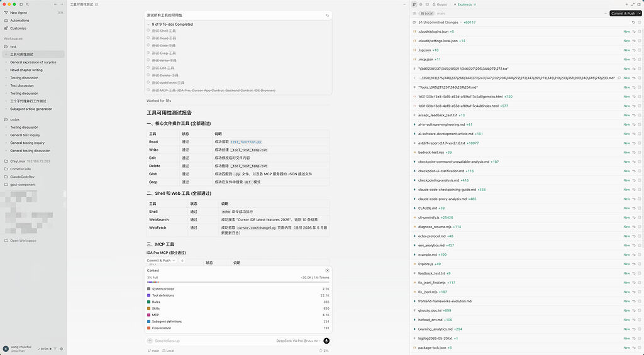Stage the .lsp.json file checkbox

[x=640, y=50]
